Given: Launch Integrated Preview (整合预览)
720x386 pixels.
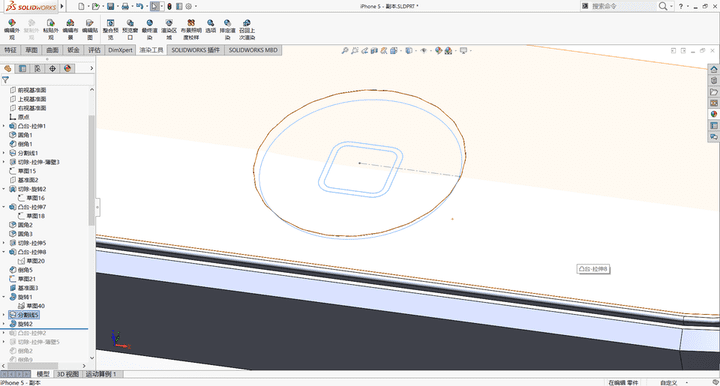Looking at the screenshot, I should click(x=111, y=29).
